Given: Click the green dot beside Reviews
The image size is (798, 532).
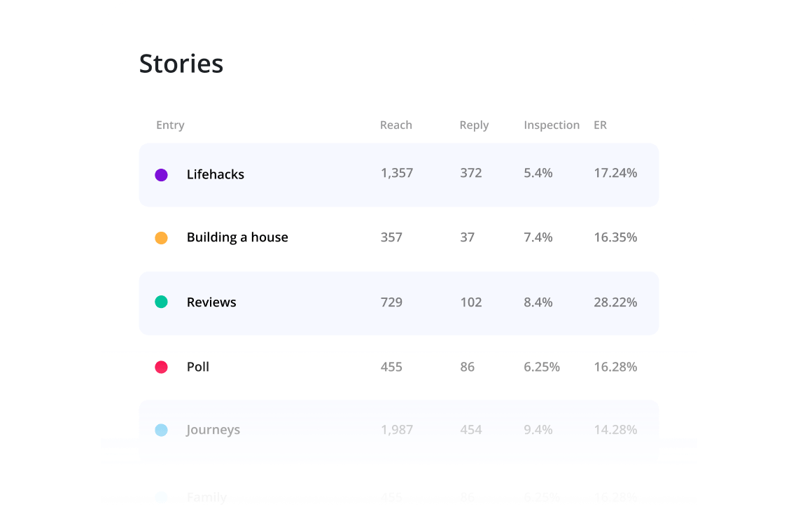Looking at the screenshot, I should click(161, 302).
